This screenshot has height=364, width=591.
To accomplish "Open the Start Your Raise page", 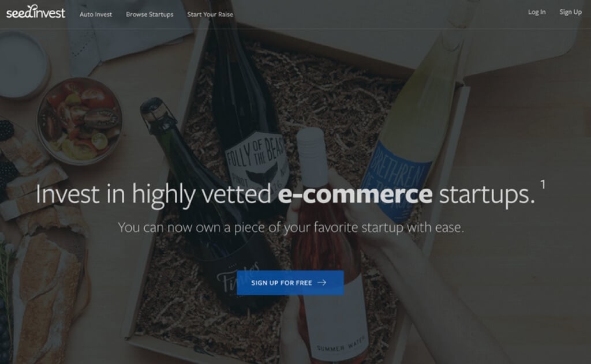I will (210, 14).
